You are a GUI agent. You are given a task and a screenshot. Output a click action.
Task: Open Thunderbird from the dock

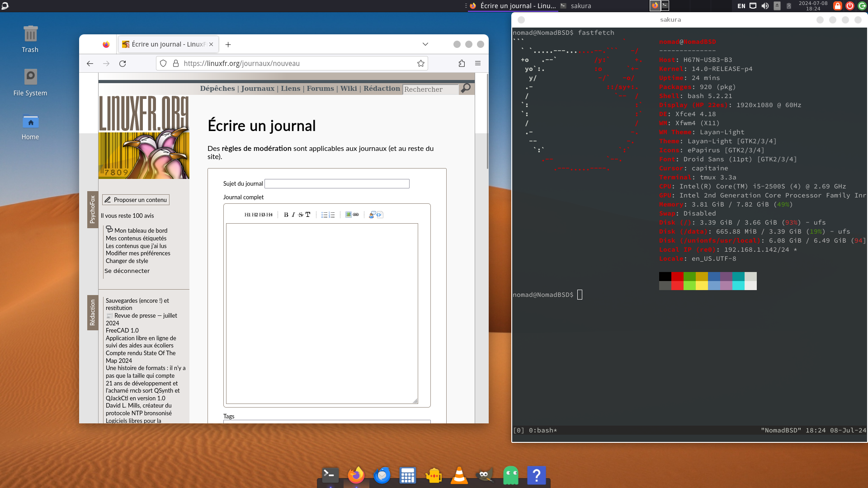[x=382, y=475]
